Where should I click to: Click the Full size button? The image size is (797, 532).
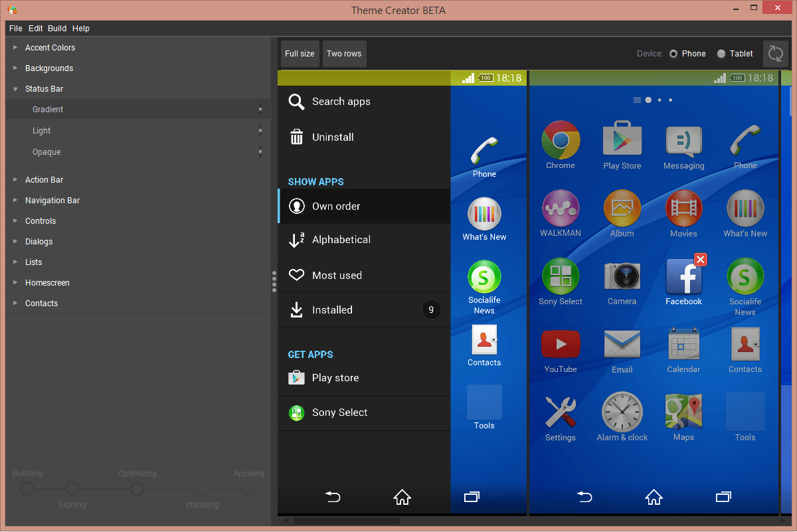click(x=300, y=54)
